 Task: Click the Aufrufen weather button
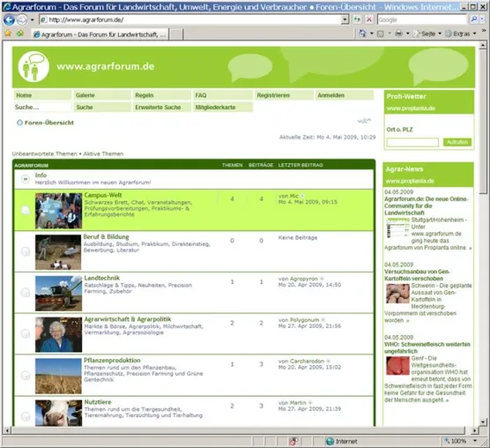pyautogui.click(x=457, y=142)
